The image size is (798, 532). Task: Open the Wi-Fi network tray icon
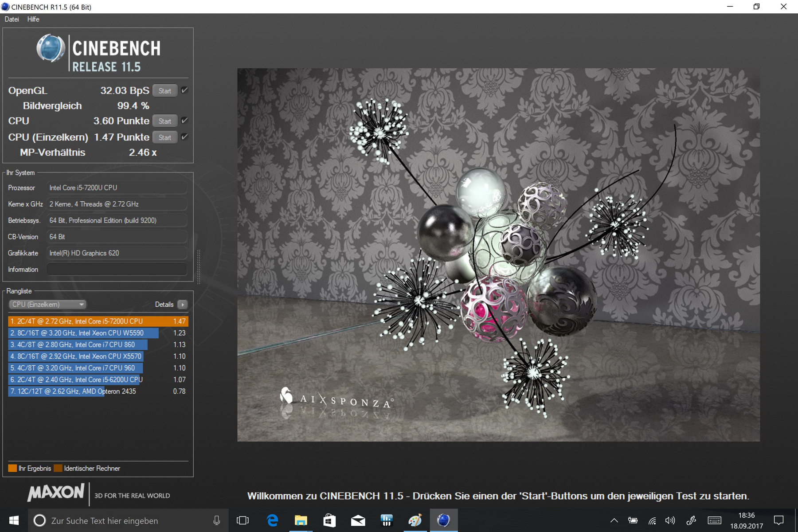tap(652, 520)
